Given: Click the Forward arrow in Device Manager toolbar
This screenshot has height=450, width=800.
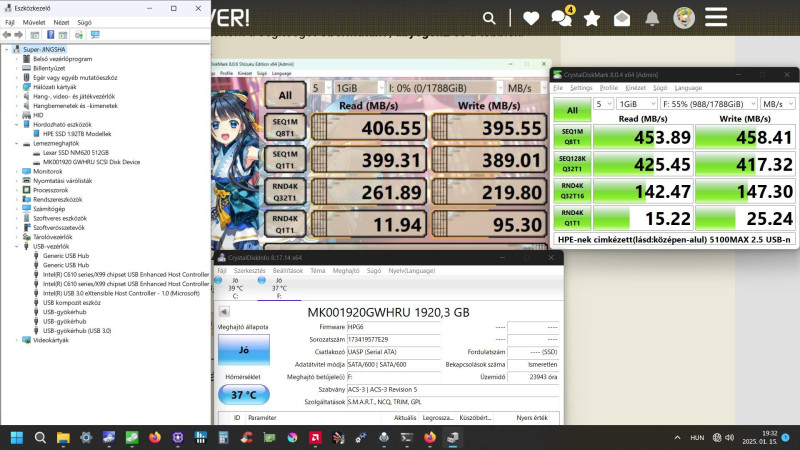Looking at the screenshot, I should pyautogui.click(x=18, y=35).
